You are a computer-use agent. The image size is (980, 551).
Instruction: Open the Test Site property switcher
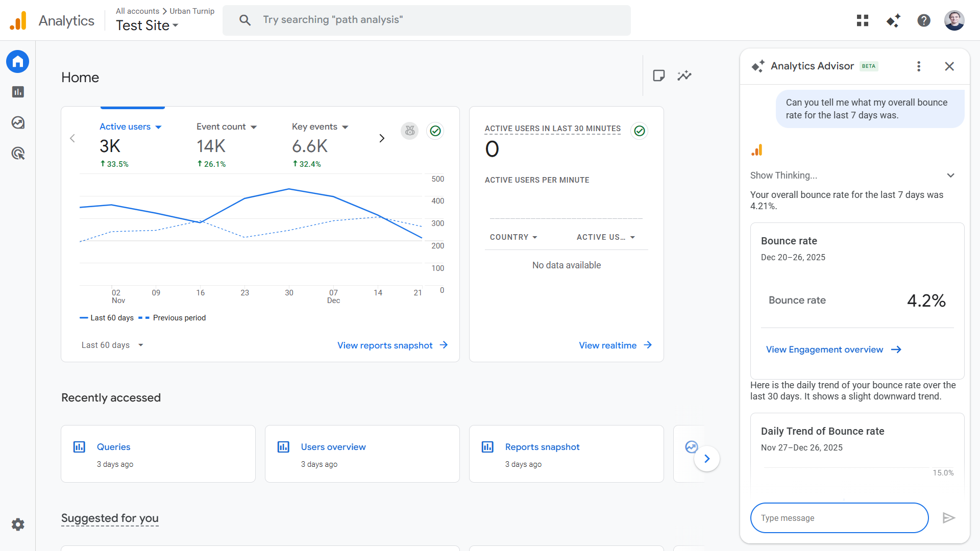(148, 25)
